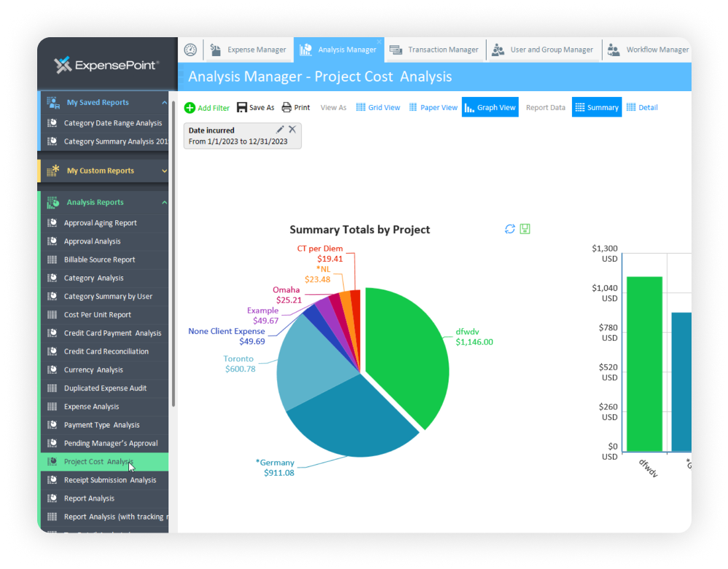Collapse the Analysis Reports section
The width and height of the screenshot is (728, 569).
pyautogui.click(x=164, y=202)
